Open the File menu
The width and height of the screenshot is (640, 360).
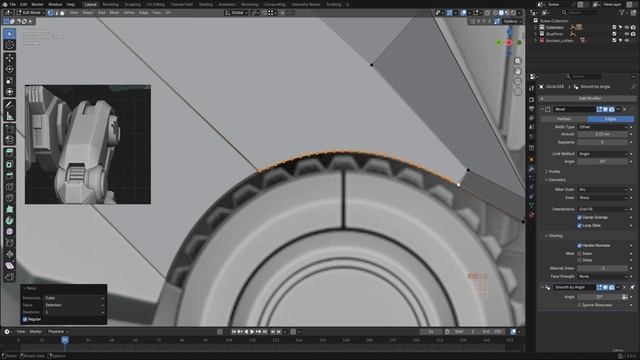point(13,4)
